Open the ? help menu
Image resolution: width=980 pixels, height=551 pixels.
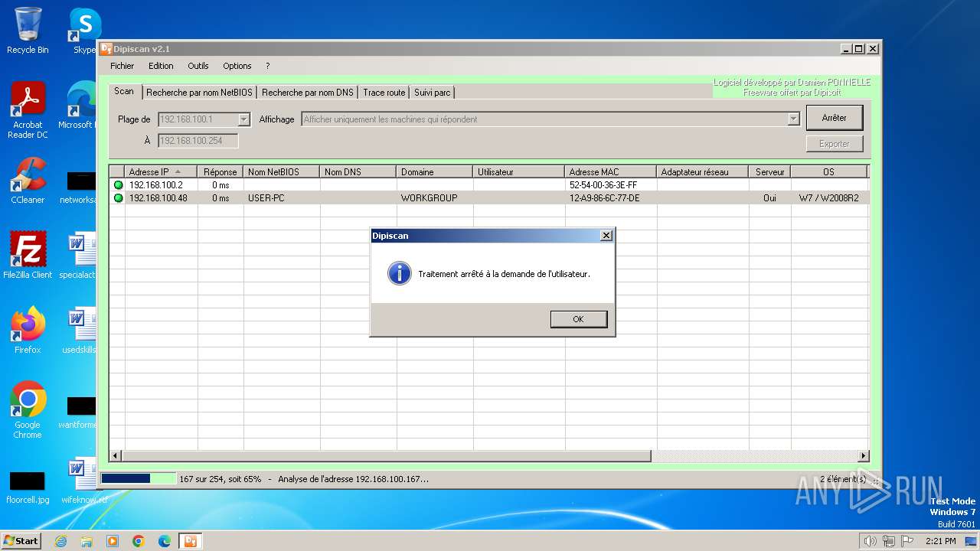coord(267,66)
